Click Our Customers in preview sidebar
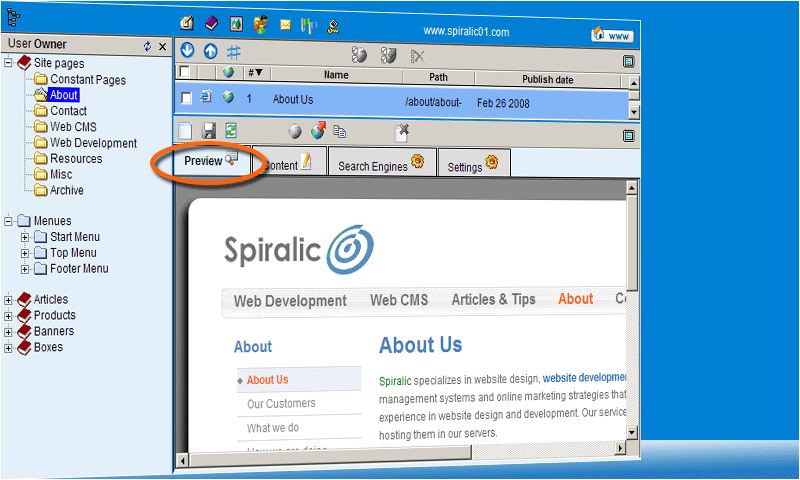 (281, 403)
